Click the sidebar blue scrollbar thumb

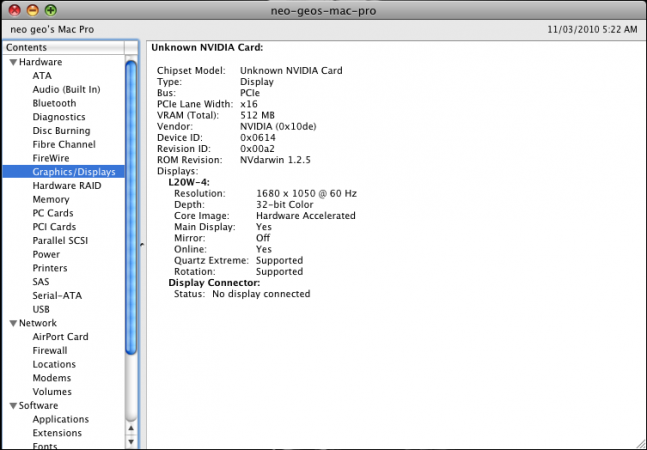[x=131, y=207]
